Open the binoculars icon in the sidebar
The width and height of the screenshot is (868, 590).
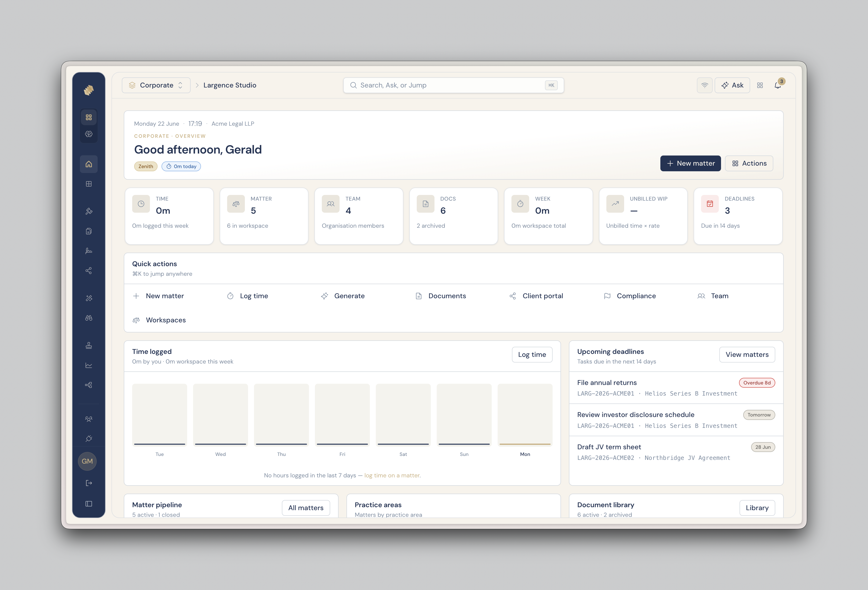pyautogui.click(x=89, y=318)
